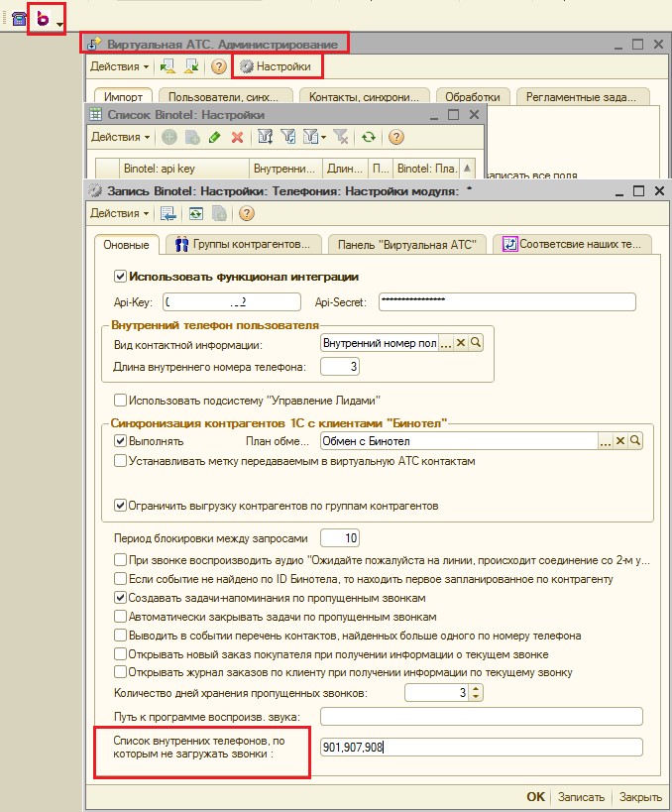The width and height of the screenshot is (672, 812).
Task: Click magnifier icon of Вид контактной информации
Action: click(476, 343)
